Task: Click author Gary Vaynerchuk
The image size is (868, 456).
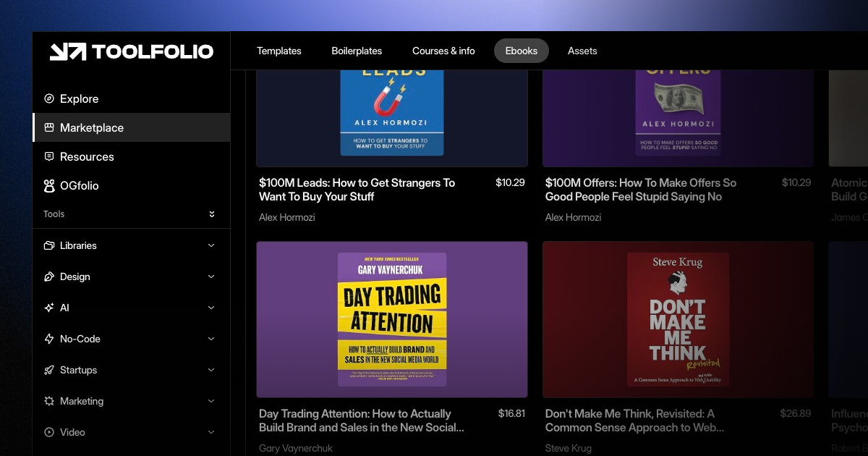Action: [x=296, y=448]
